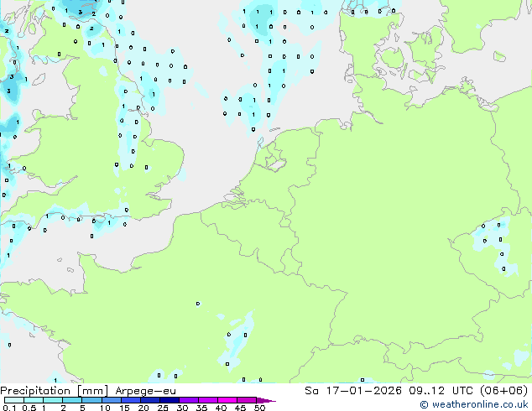Click the 20–25 mm dark blue swatch
Viewport: 532px width, 411px height.
[x=150, y=400]
